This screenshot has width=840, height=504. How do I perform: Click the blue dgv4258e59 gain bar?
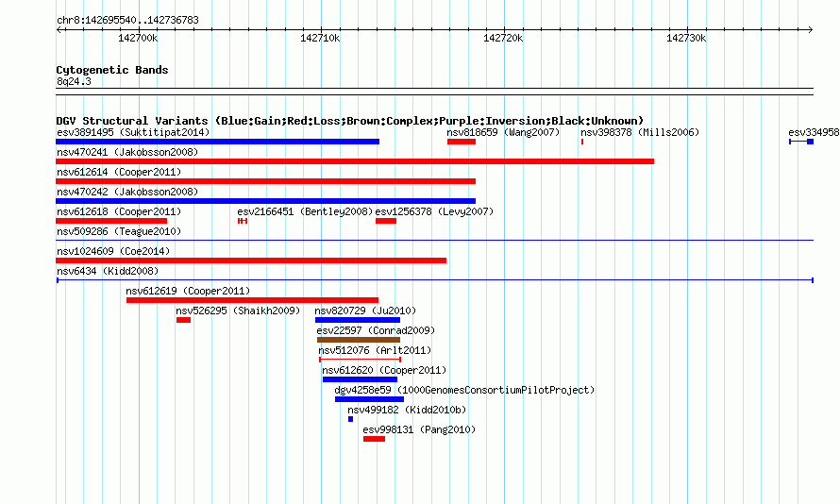pyautogui.click(x=369, y=399)
